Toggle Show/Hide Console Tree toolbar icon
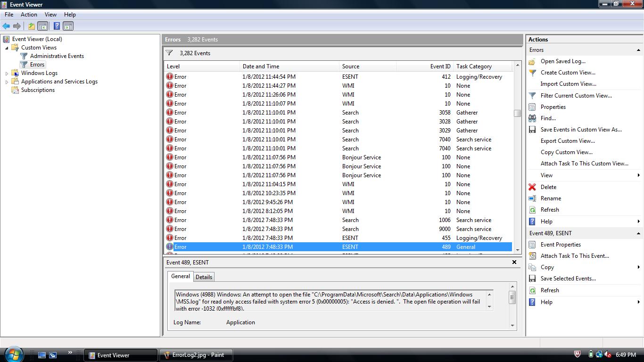Screen dimensions: 644x362 pos(42,26)
